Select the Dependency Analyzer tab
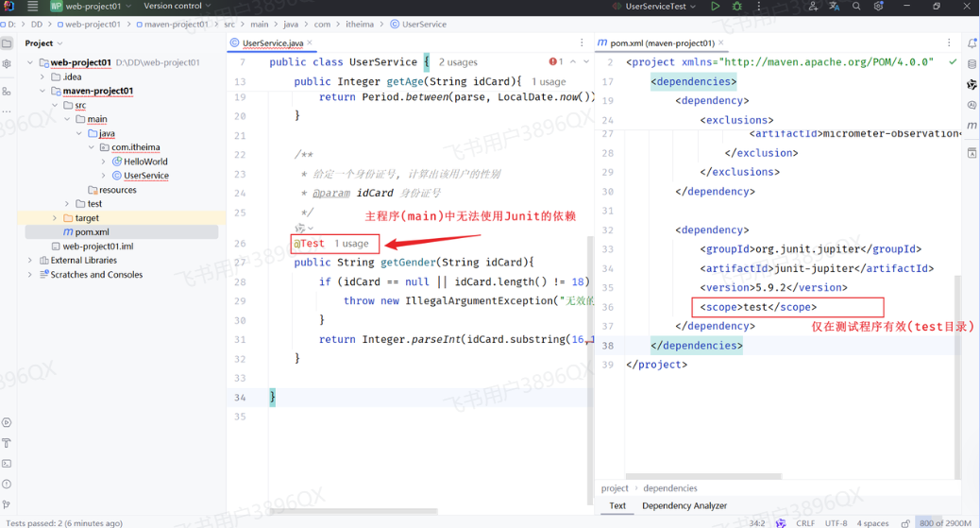 point(684,505)
